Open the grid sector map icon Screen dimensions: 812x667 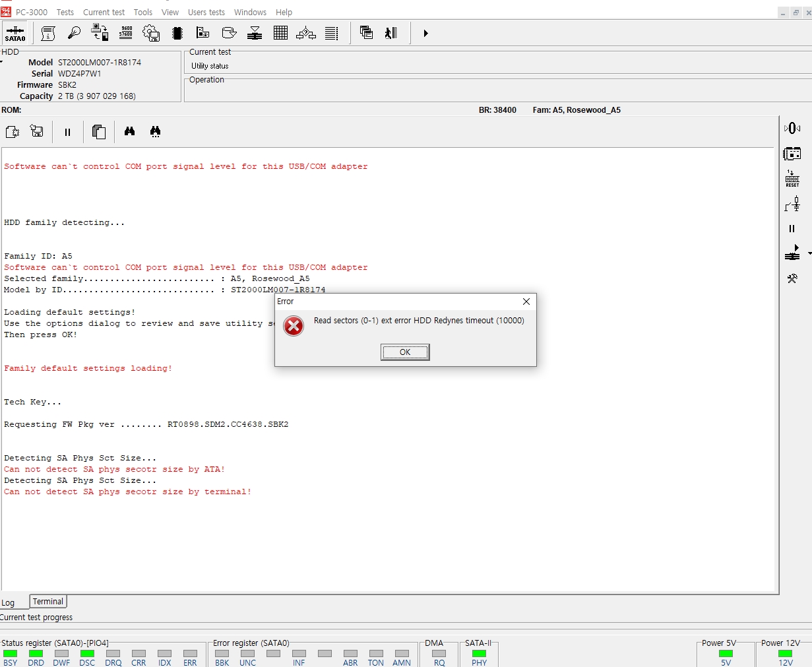pos(280,33)
